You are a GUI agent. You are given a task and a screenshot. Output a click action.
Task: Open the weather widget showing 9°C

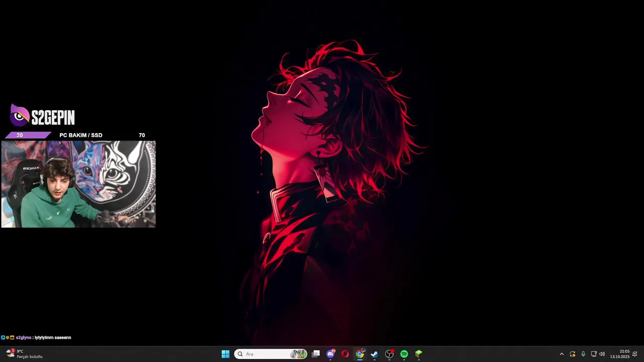24,354
